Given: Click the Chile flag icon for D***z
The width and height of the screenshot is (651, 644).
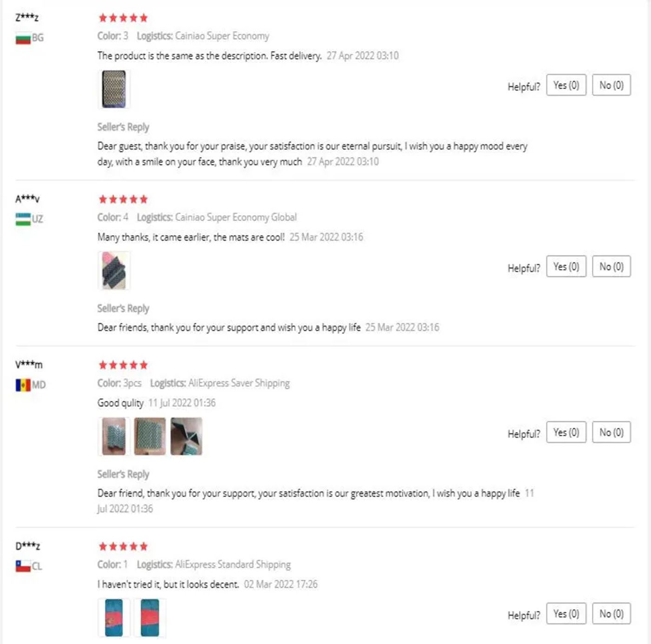Looking at the screenshot, I should pyautogui.click(x=23, y=566).
